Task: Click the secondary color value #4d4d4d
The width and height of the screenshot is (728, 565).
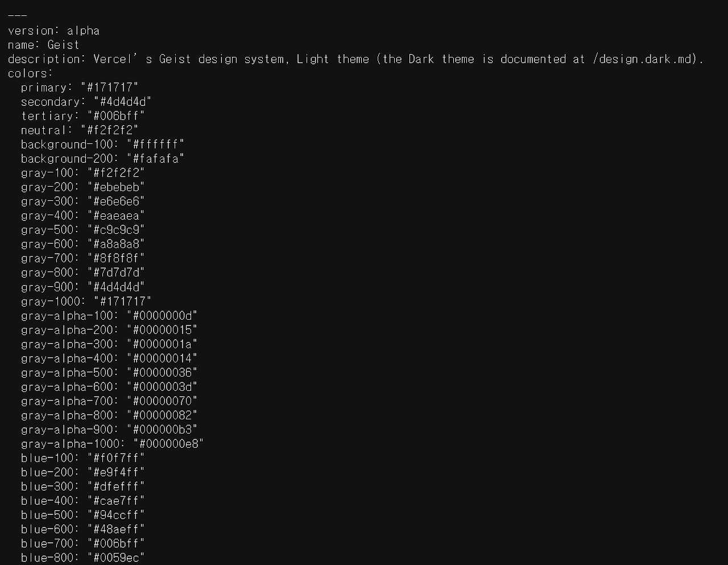Action: (122, 102)
